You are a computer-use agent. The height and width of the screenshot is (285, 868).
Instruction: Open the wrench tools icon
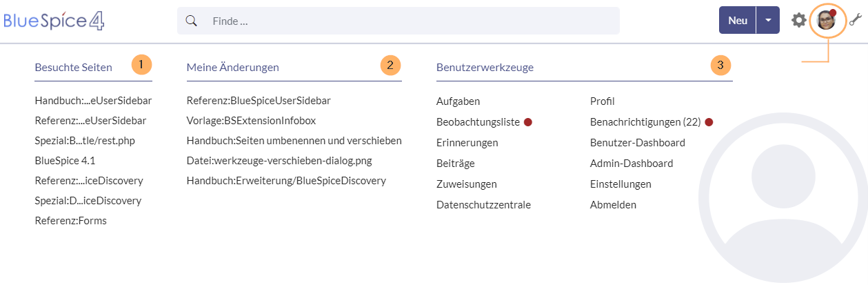click(x=856, y=21)
